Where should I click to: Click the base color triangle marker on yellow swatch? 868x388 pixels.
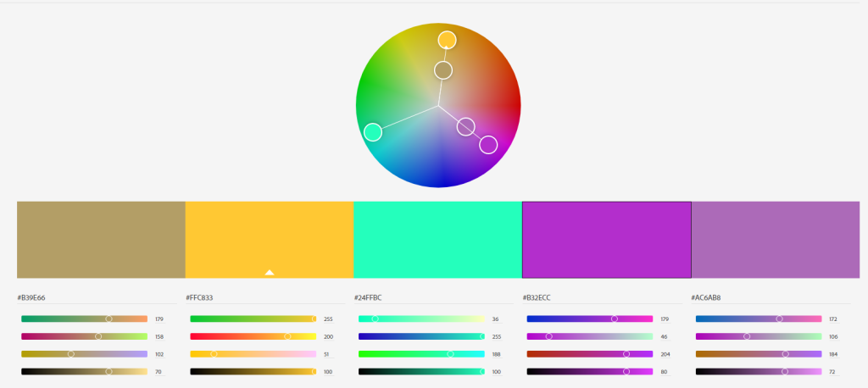269,272
